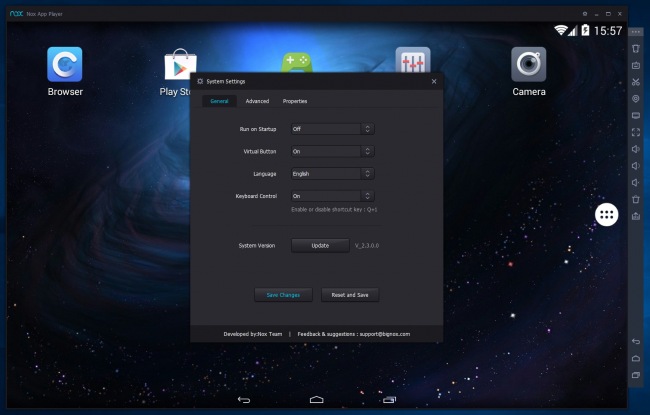Click the Save Changes button
The height and width of the screenshot is (415, 650).
(x=283, y=295)
